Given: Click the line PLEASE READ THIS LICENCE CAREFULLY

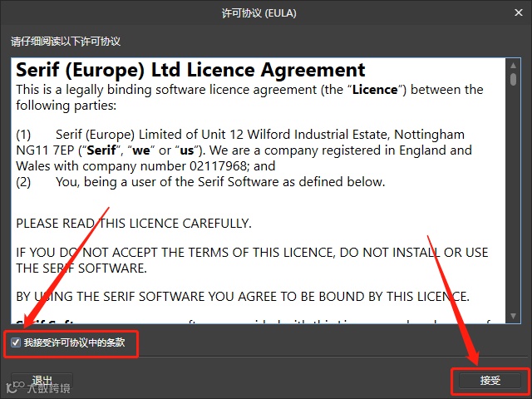Looking at the screenshot, I should pos(134,224).
